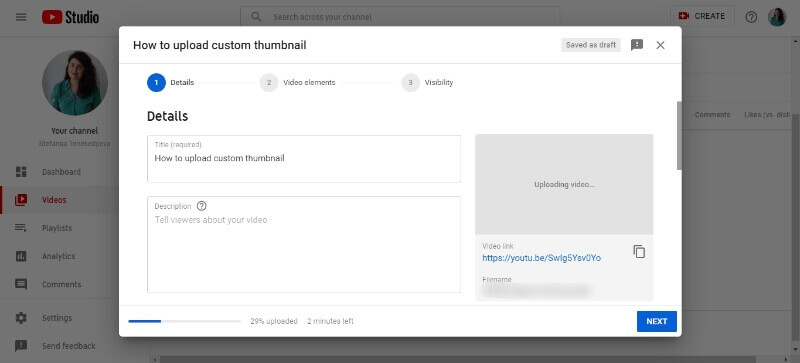The height and width of the screenshot is (363, 800).
Task: Open the hamburger navigation menu
Action: point(21,17)
